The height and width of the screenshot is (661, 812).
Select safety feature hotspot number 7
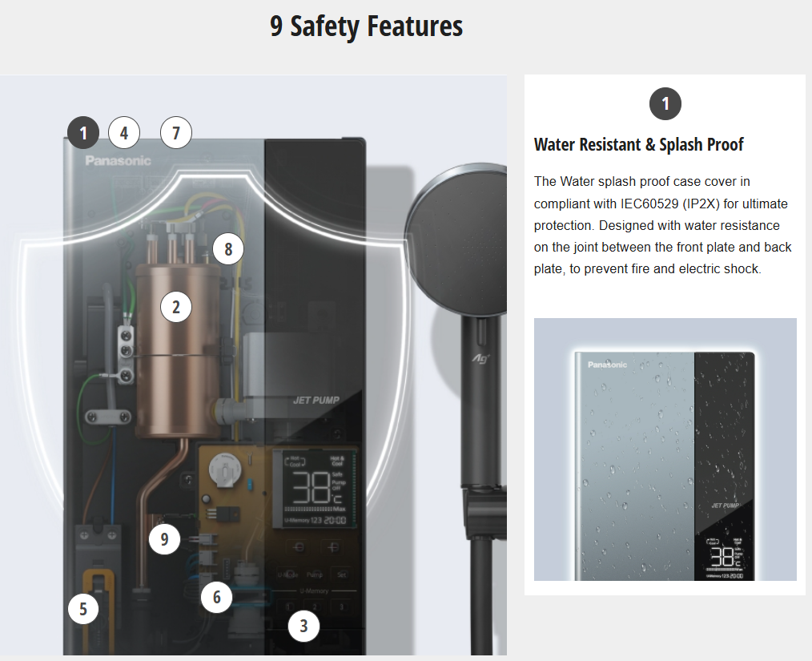click(x=176, y=133)
